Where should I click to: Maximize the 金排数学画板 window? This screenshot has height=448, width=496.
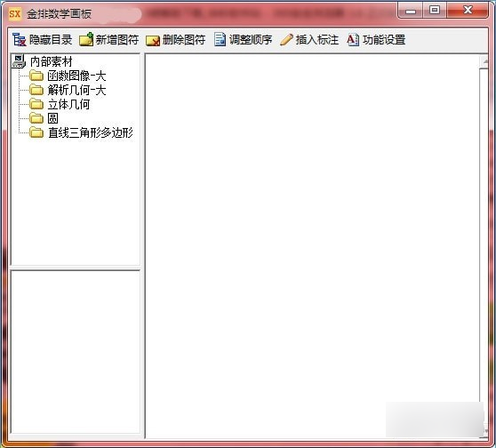point(435,11)
